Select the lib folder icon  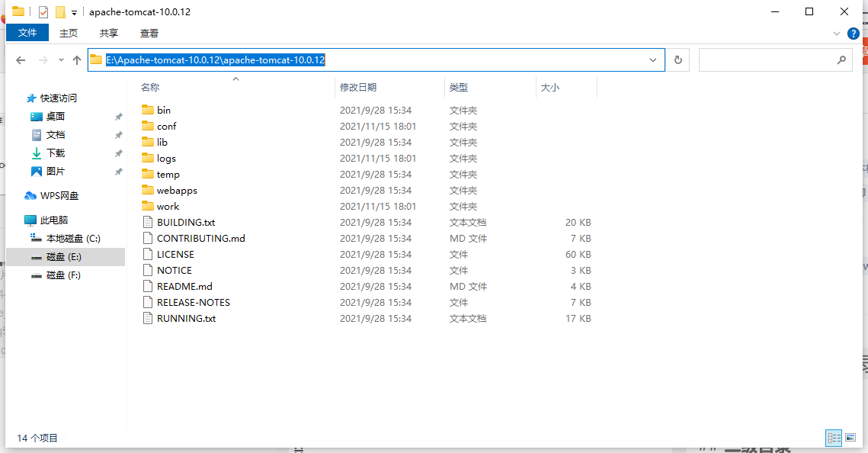click(x=147, y=142)
